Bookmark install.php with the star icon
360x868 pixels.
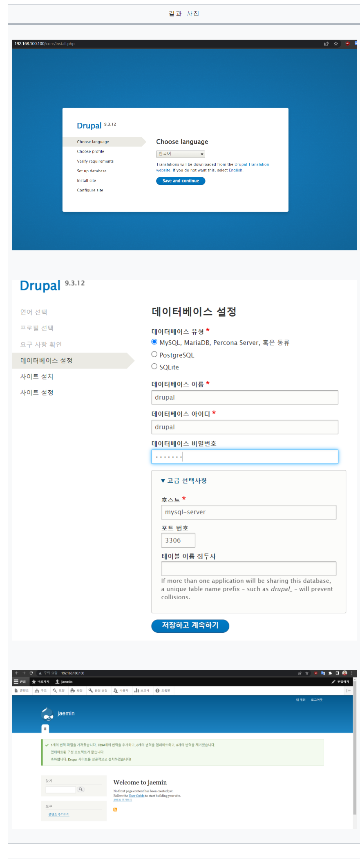(x=336, y=44)
